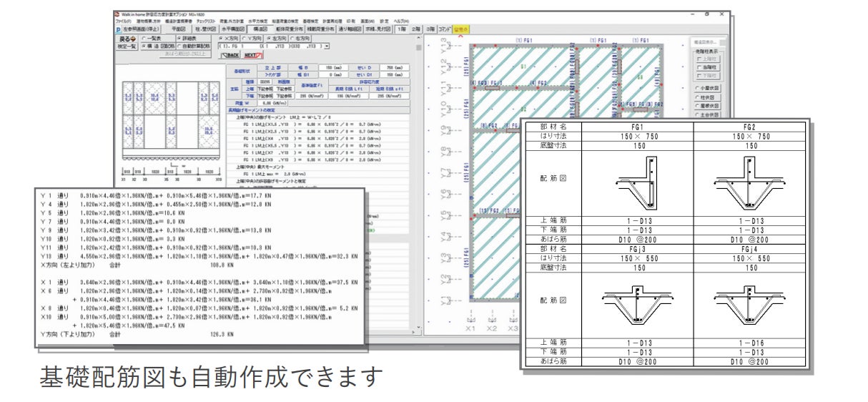The image size is (868, 402).
Task: Click the 構造図表示 panel header
Action: click(x=709, y=42)
